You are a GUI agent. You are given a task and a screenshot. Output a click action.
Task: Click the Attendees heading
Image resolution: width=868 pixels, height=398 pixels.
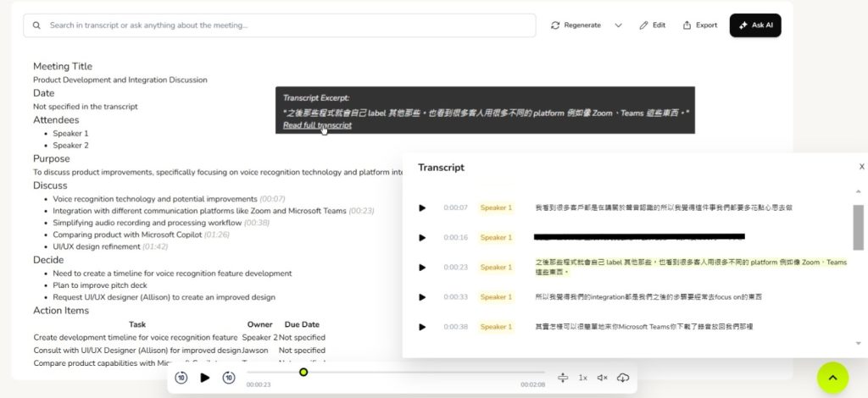(x=56, y=120)
